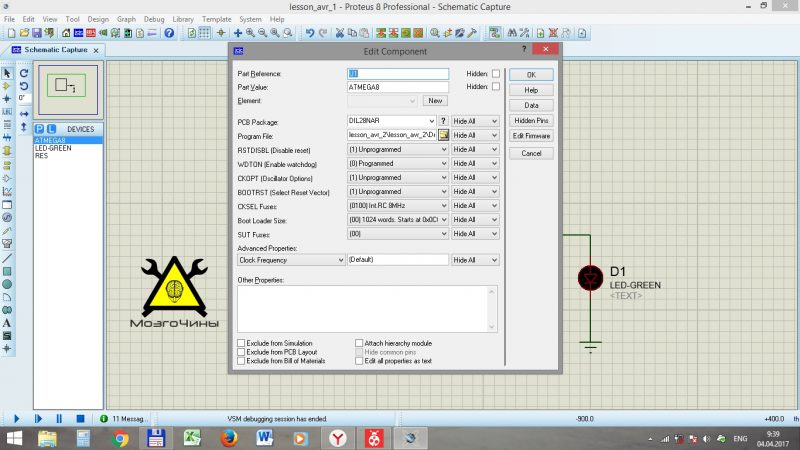Open the Library menu

[x=183, y=19]
